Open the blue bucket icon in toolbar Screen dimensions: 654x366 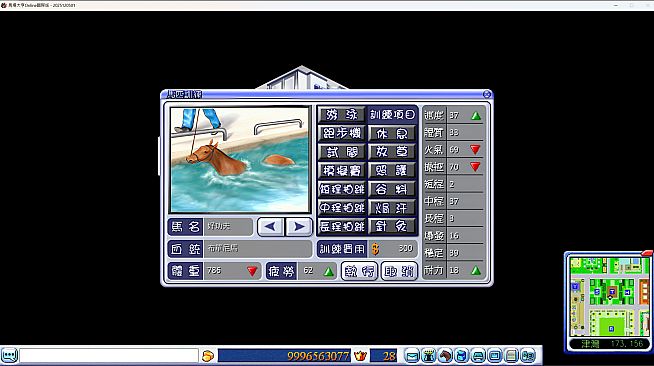click(x=461, y=356)
